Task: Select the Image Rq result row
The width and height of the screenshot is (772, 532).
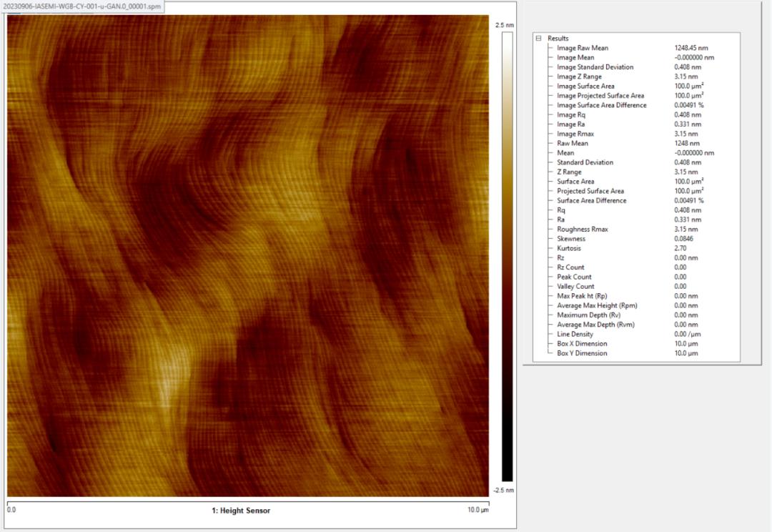Action: click(635, 115)
